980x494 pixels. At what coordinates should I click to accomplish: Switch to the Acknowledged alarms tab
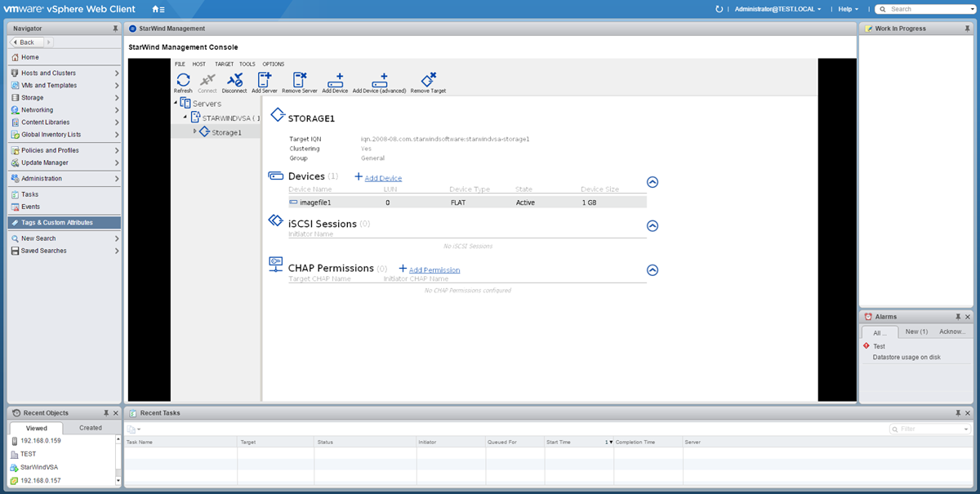point(952,332)
